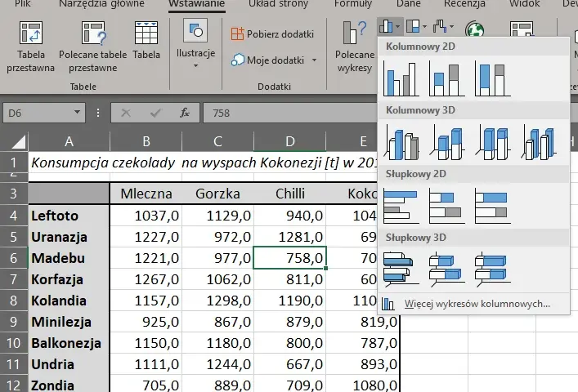Image resolution: width=578 pixels, height=392 pixels.
Task: Switch to the Formuły tab
Action: click(353, 4)
